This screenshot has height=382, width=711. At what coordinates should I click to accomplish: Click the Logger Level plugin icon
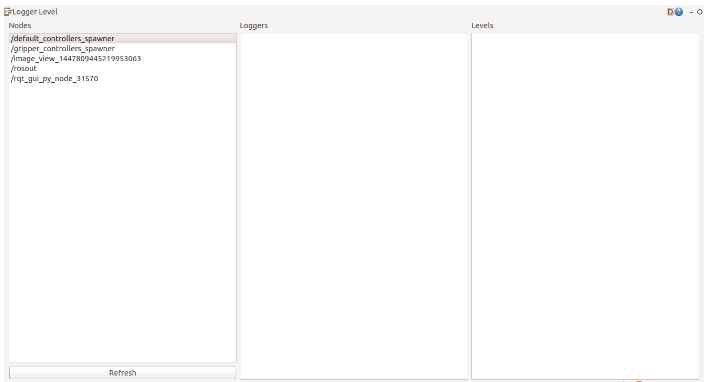pyautogui.click(x=8, y=12)
